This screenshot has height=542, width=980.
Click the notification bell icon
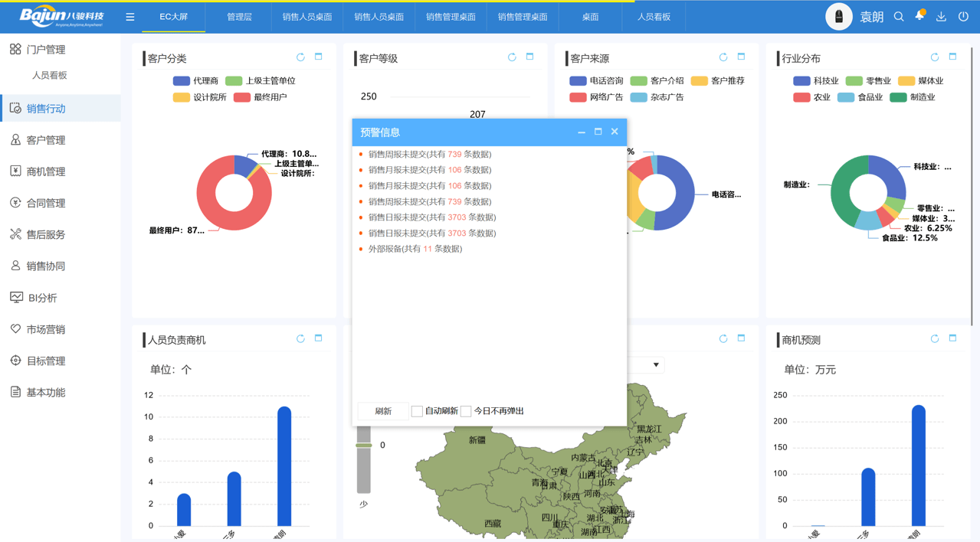coord(919,15)
